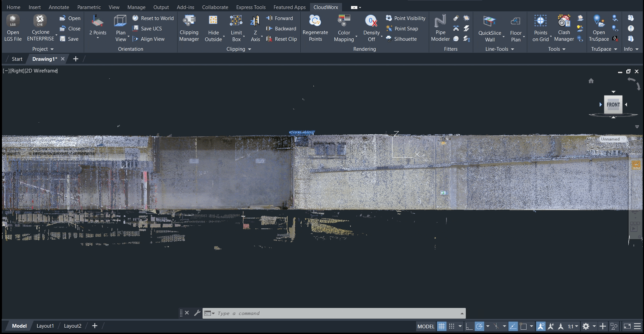Image resolution: width=644 pixels, height=334 pixels.
Task: Enable Silhouette rendering
Action: [402, 39]
